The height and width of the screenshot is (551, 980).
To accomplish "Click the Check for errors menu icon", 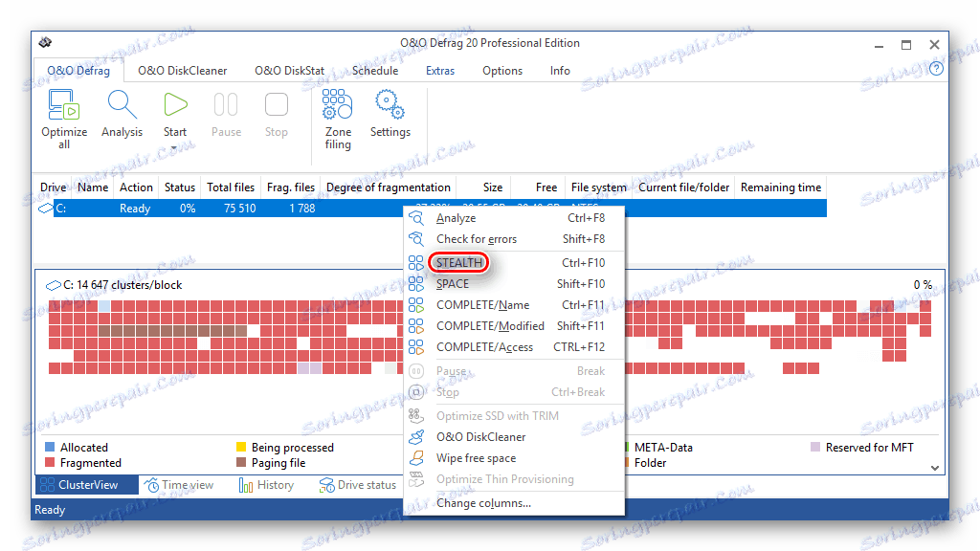I will pyautogui.click(x=416, y=239).
